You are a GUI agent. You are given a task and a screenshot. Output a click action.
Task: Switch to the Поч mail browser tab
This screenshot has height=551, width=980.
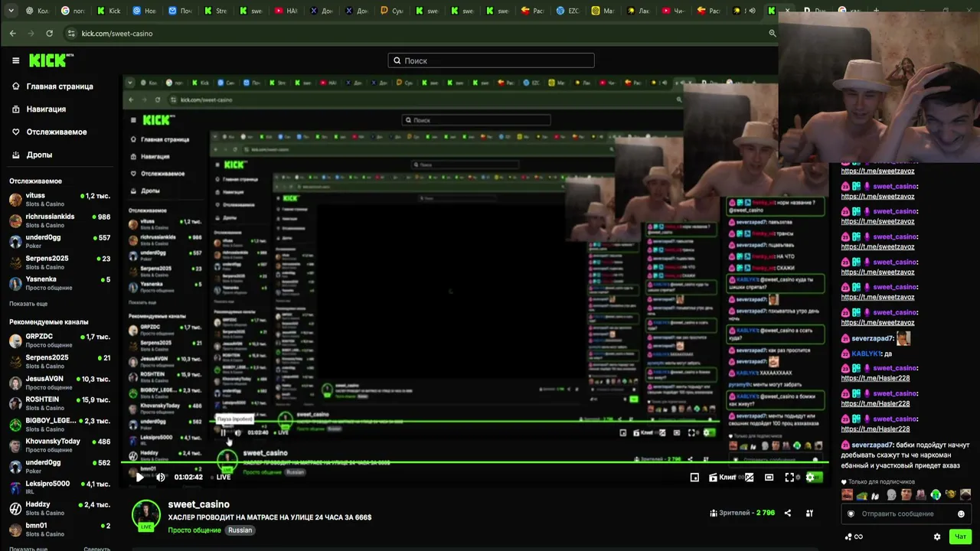tap(181, 11)
